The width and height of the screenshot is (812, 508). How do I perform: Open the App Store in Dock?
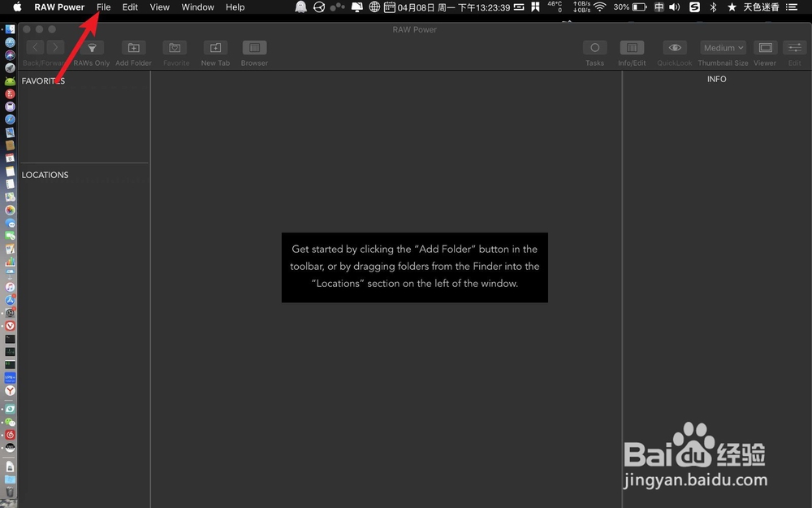pyautogui.click(x=10, y=300)
